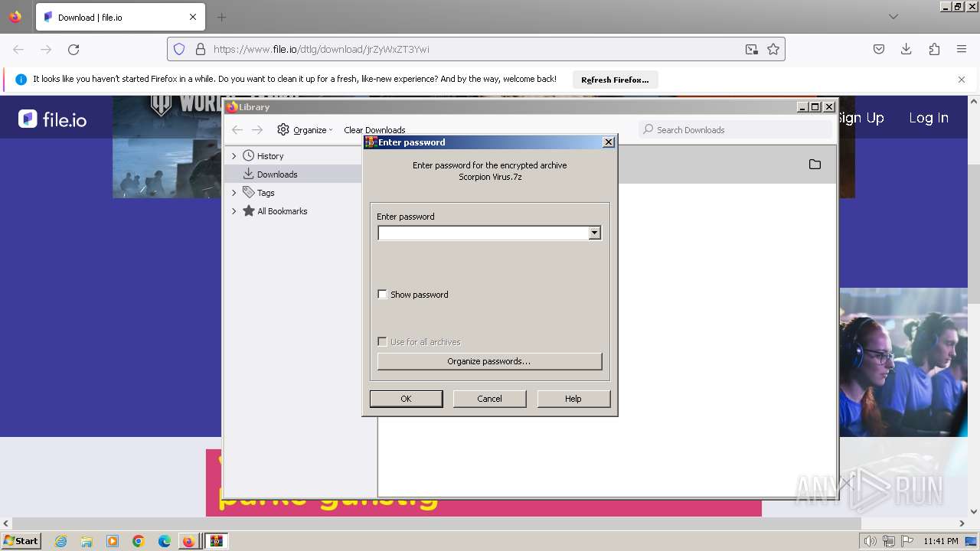This screenshot has height=551, width=980.
Task: Open the tracking protection shield icon
Action: [x=179, y=49]
